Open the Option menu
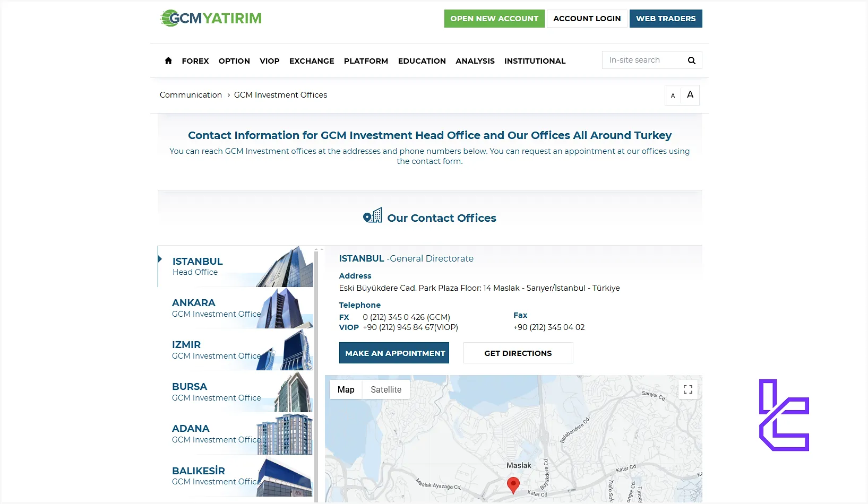This screenshot has height=504, width=868. 234,61
